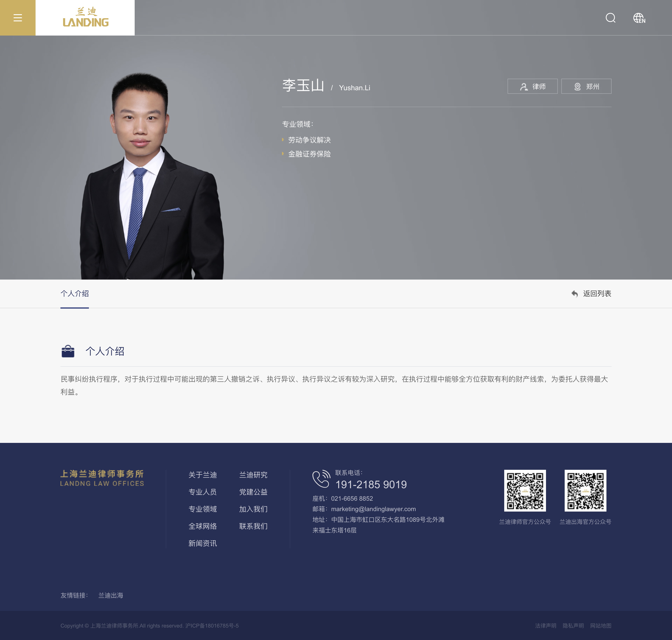The height and width of the screenshot is (640, 672).
Task: Open footer link 新闻资讯
Action: pyautogui.click(x=203, y=543)
